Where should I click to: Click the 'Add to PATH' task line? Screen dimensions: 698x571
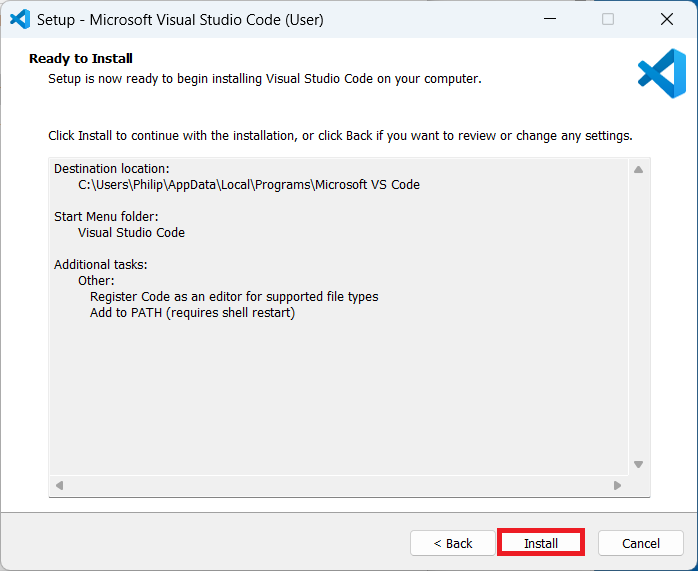pyautogui.click(x=192, y=313)
